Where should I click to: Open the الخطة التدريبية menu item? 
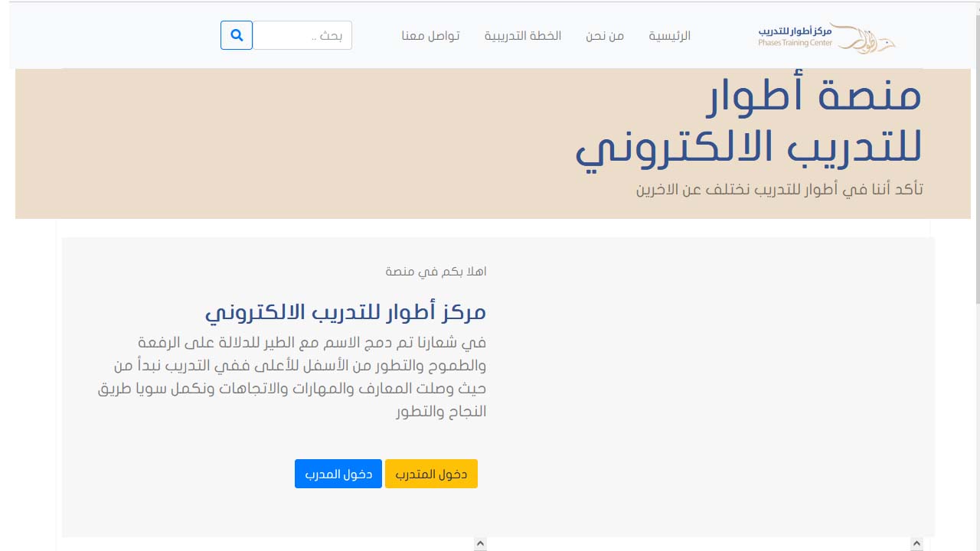[523, 36]
